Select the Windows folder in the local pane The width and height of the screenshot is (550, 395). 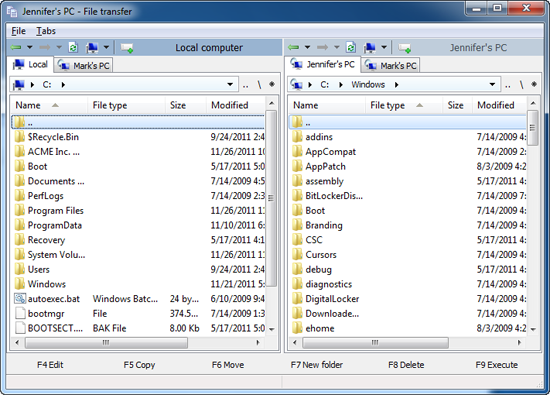point(138,284)
